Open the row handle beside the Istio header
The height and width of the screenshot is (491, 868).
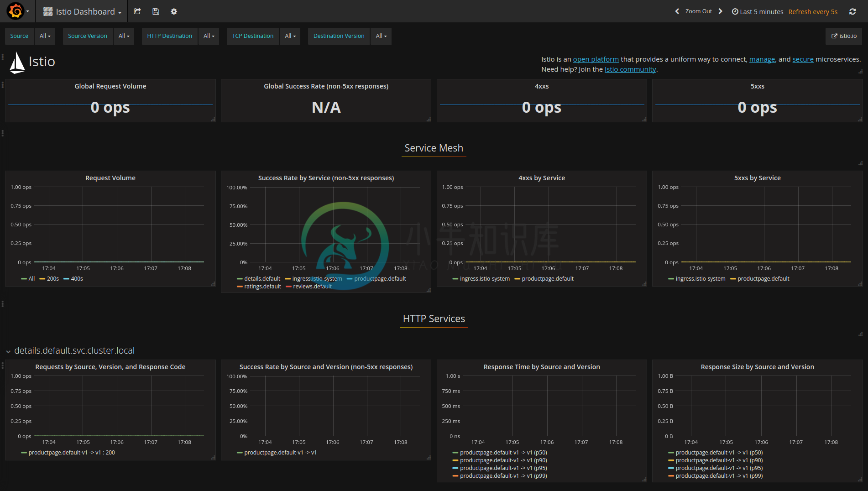coord(3,57)
